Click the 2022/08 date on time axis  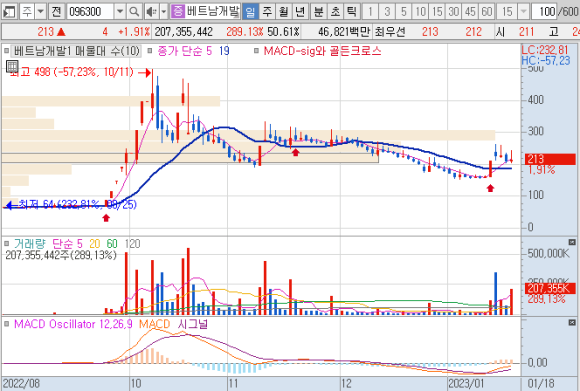coord(21,384)
